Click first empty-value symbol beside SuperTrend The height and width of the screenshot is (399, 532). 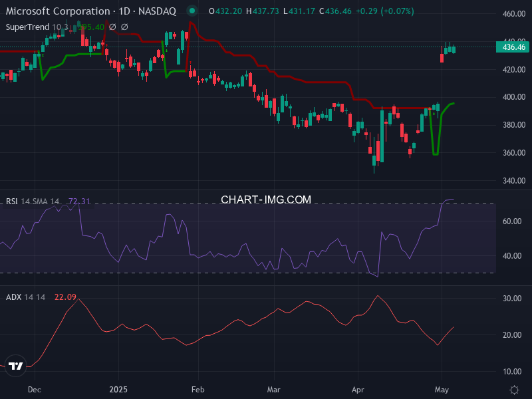(112, 27)
